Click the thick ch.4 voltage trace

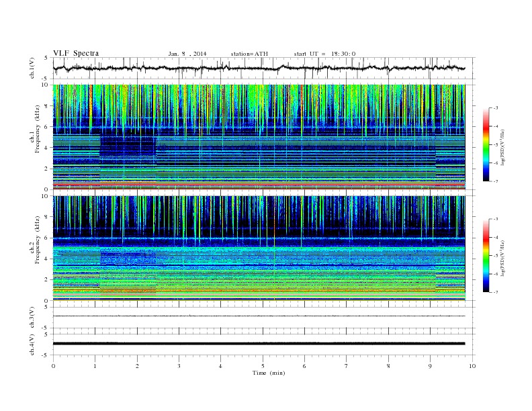[259, 344]
